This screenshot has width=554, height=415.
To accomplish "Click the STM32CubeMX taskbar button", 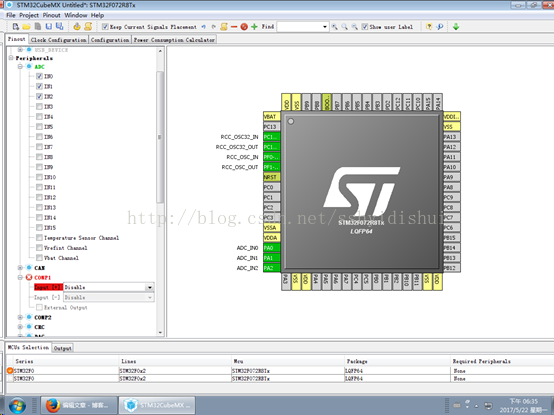I will click(157, 405).
